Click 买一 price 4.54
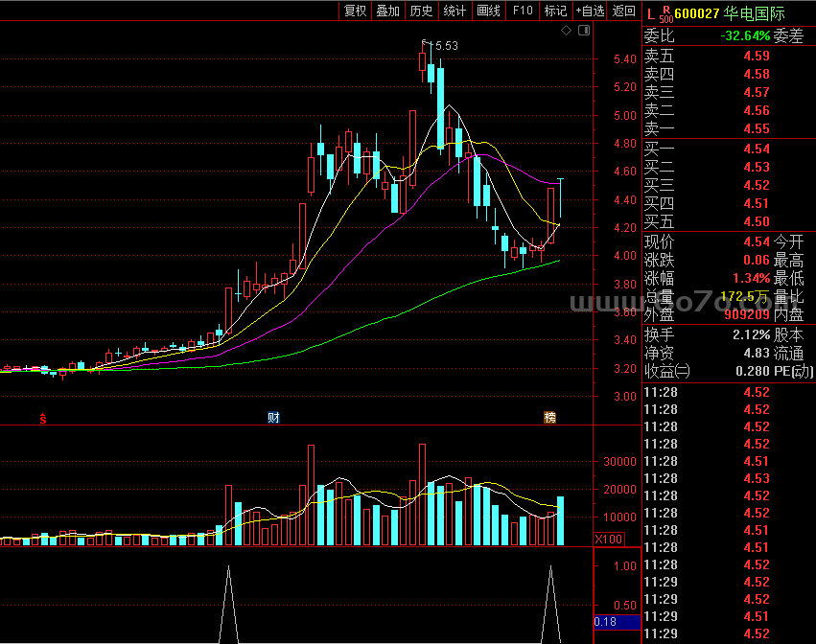 [757, 149]
